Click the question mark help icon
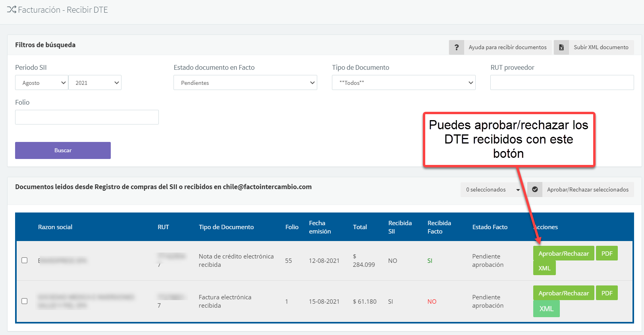The width and height of the screenshot is (644, 335). [x=456, y=47]
